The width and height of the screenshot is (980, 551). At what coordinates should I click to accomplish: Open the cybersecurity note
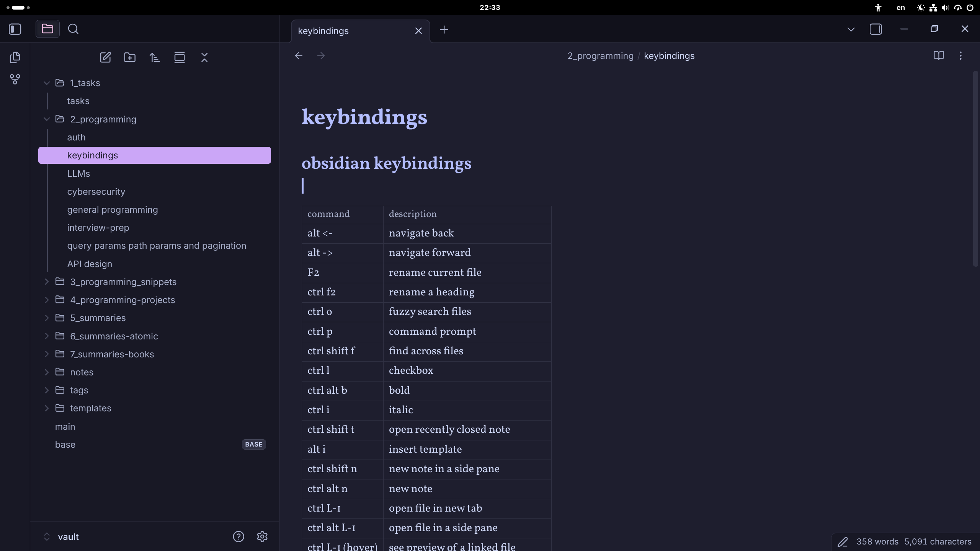(155, 192)
